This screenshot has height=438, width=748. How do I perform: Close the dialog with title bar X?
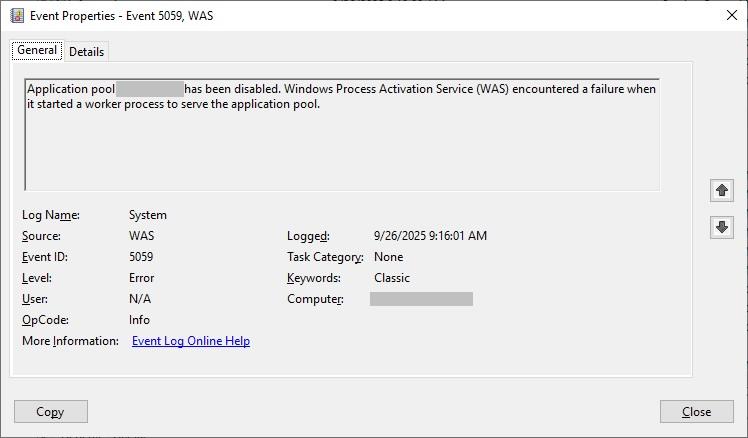[730, 16]
